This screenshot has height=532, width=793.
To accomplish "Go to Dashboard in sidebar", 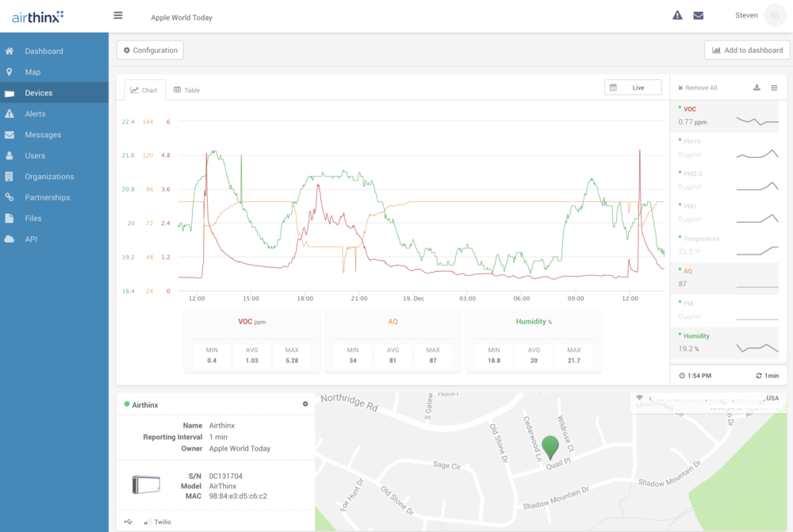I will [x=54, y=51].
